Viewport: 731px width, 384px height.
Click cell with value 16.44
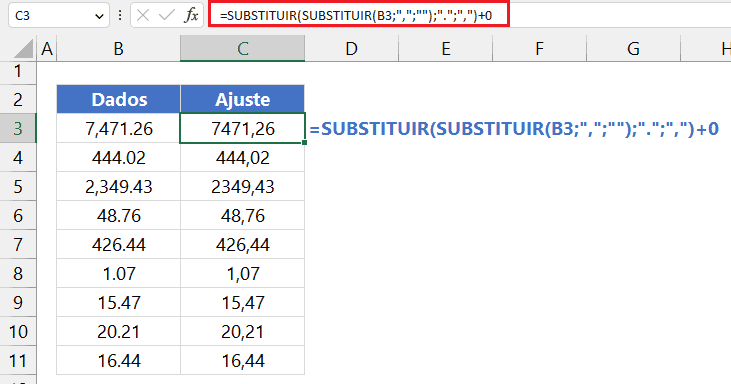[118, 360]
